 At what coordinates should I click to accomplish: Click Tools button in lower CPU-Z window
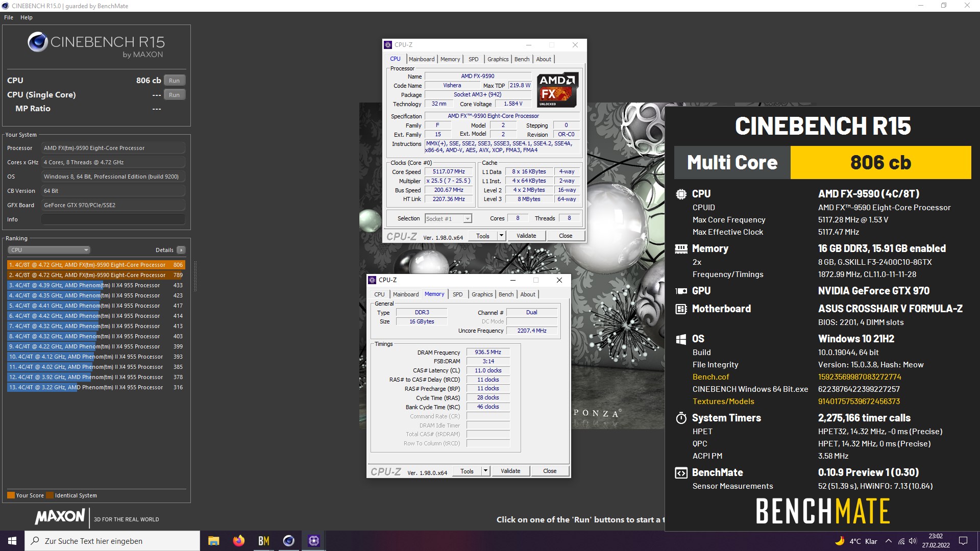(x=467, y=471)
